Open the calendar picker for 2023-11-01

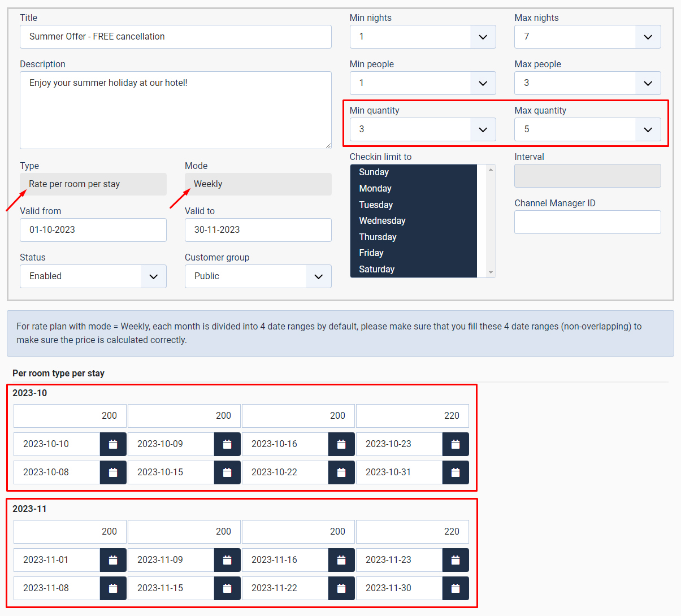pyautogui.click(x=112, y=560)
